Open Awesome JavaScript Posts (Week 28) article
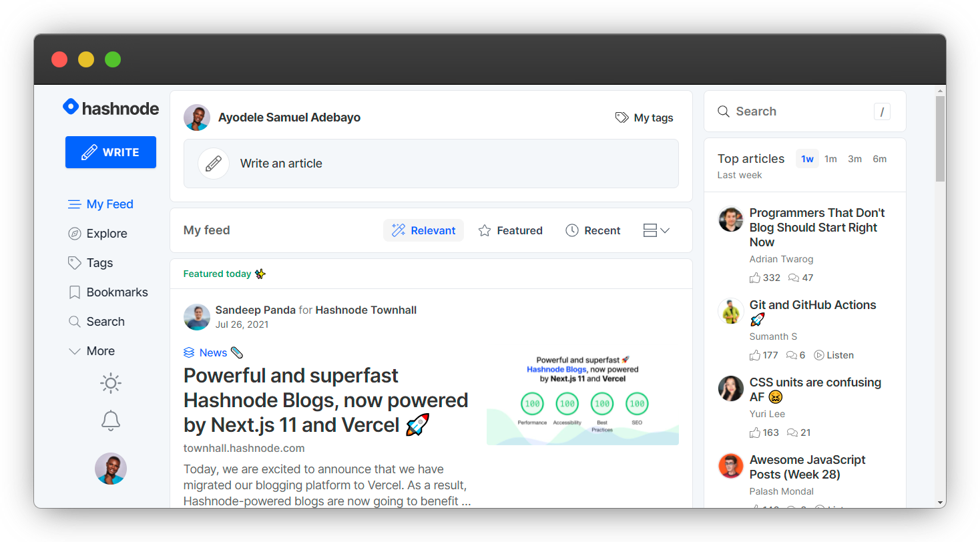Viewport: 980px width, 542px height. [x=808, y=467]
